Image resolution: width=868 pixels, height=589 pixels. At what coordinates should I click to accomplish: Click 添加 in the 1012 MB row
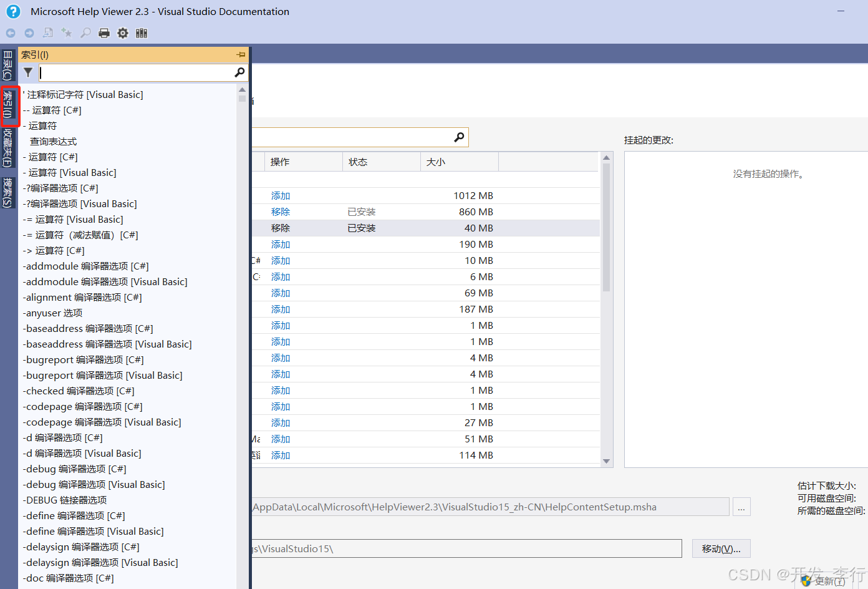click(x=281, y=196)
